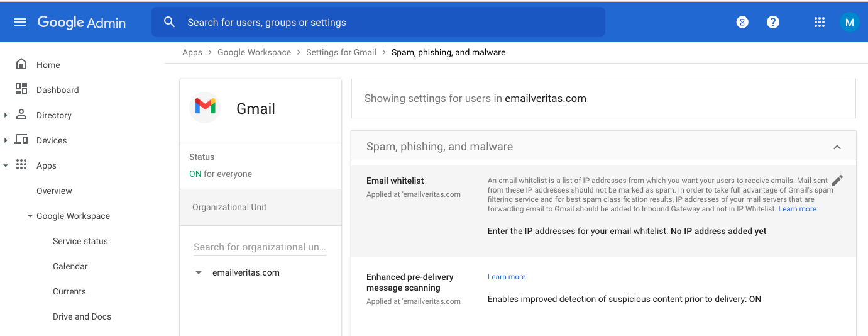Image resolution: width=868 pixels, height=336 pixels.
Task: Collapse the emailveritas.com organizational unit
Action: 199,272
